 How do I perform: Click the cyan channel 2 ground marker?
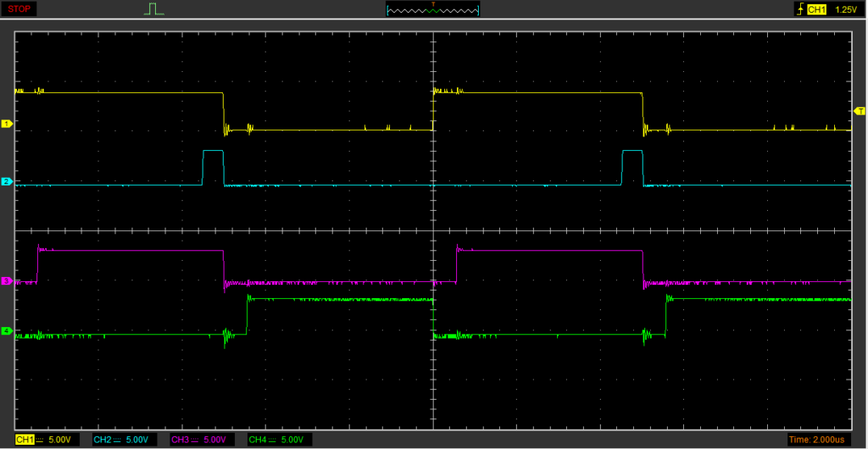click(x=7, y=181)
